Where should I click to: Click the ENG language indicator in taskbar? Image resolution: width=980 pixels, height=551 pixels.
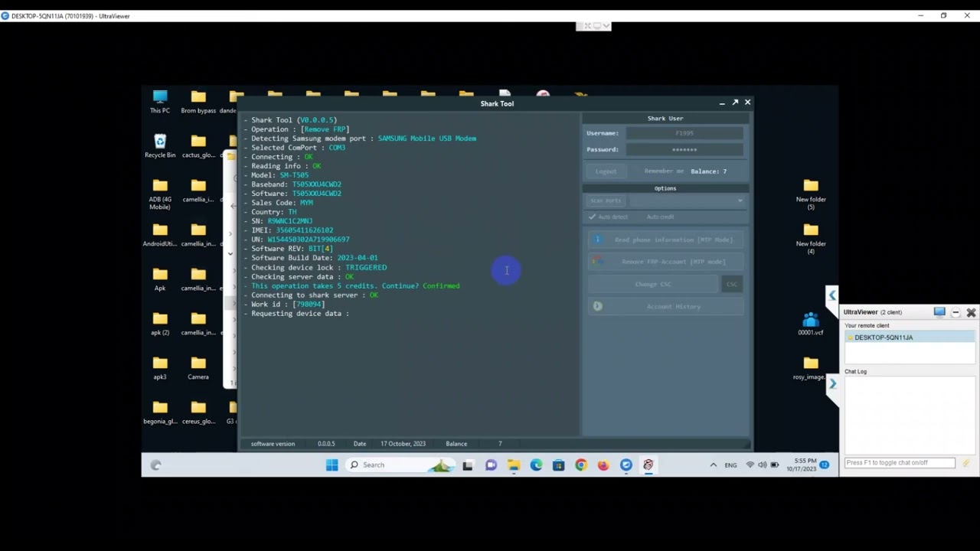click(x=730, y=465)
